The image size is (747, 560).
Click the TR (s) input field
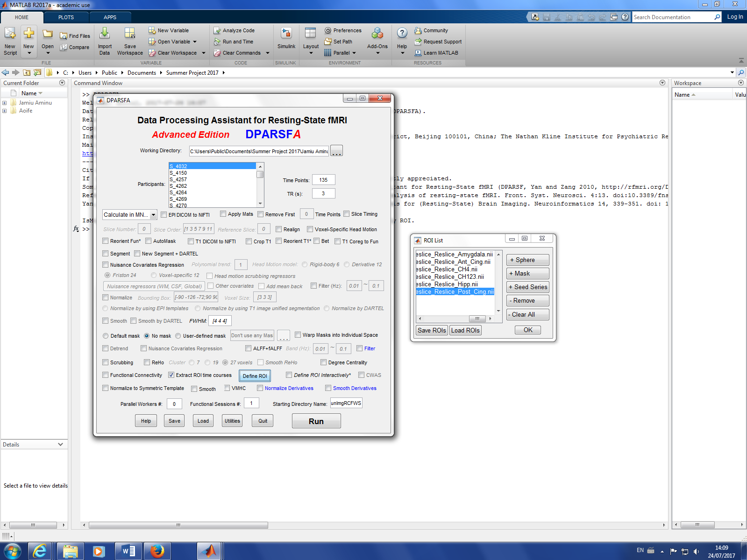[323, 193]
